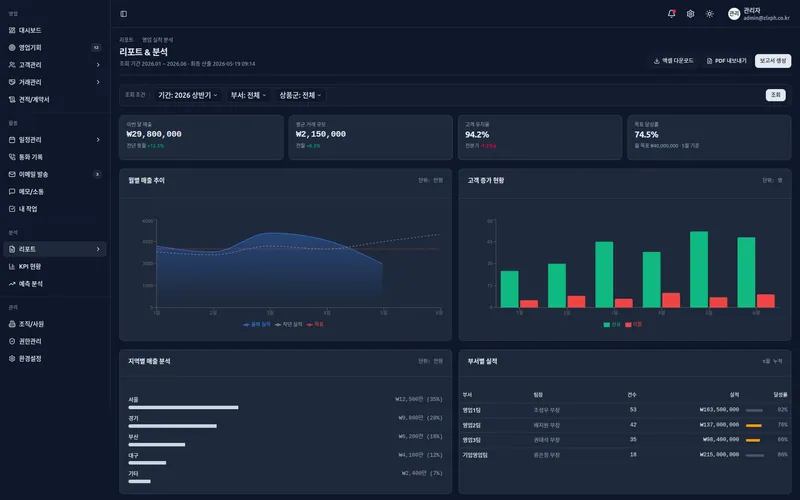The width and height of the screenshot is (800, 500).
Task: Open the 상품군: 전체 dropdown
Action: point(300,95)
